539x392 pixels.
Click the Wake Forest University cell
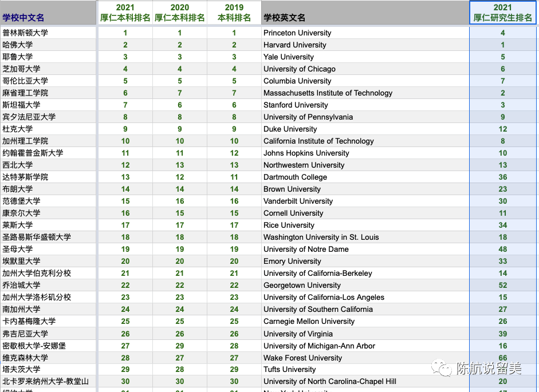click(x=302, y=358)
